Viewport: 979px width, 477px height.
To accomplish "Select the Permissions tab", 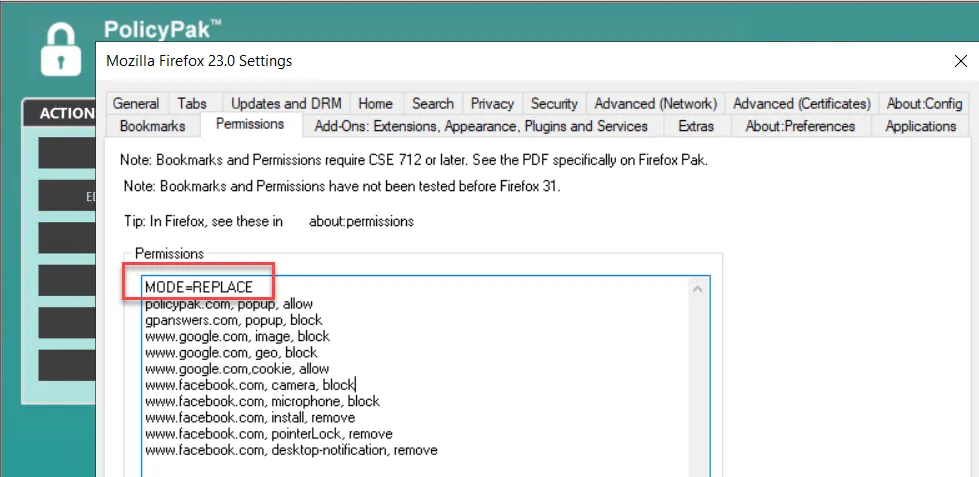I will [x=250, y=124].
